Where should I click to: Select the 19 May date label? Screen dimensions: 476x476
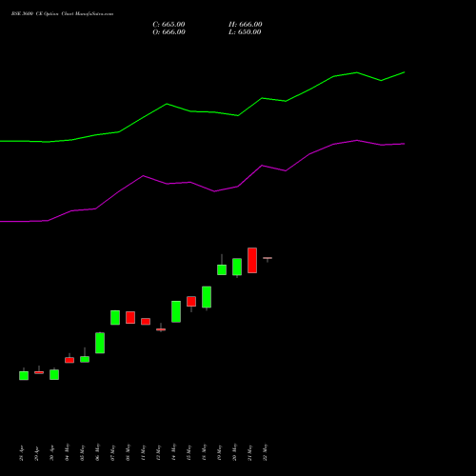pyautogui.click(x=220, y=452)
